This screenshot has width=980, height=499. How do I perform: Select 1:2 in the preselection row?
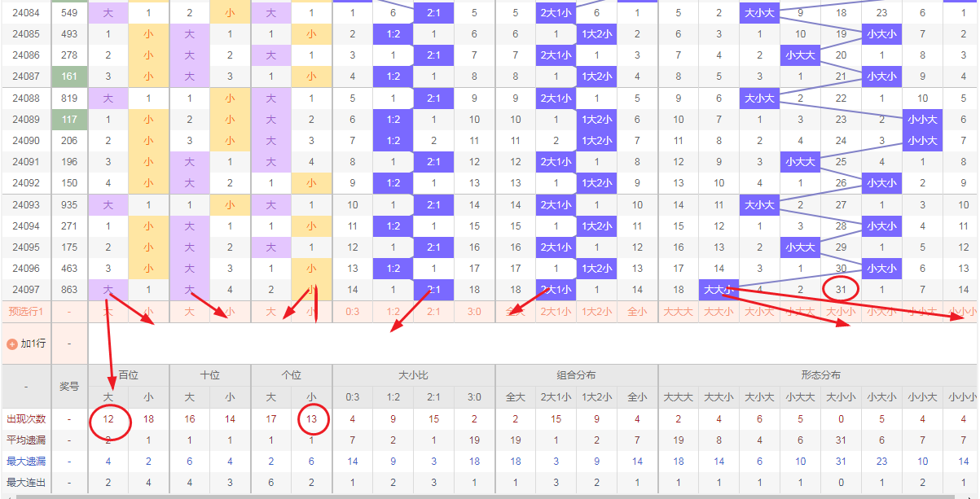393,311
